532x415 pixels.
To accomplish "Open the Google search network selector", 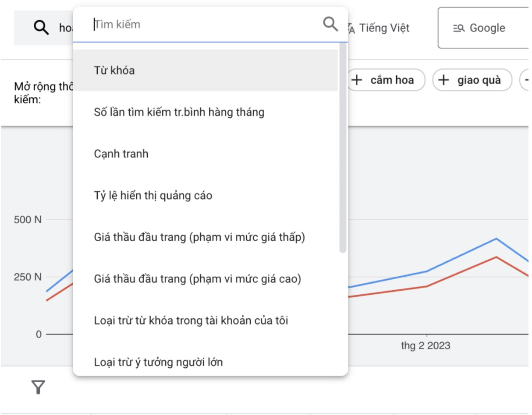I will click(x=484, y=28).
